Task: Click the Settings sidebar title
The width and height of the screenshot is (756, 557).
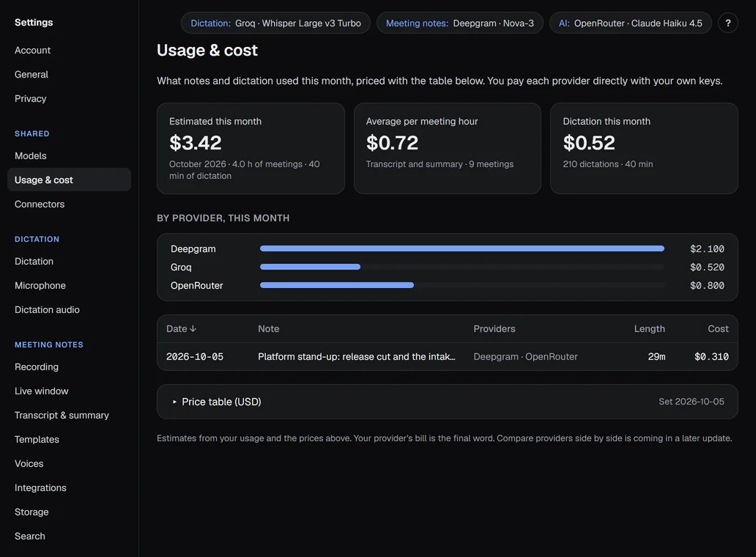Action: pos(34,22)
